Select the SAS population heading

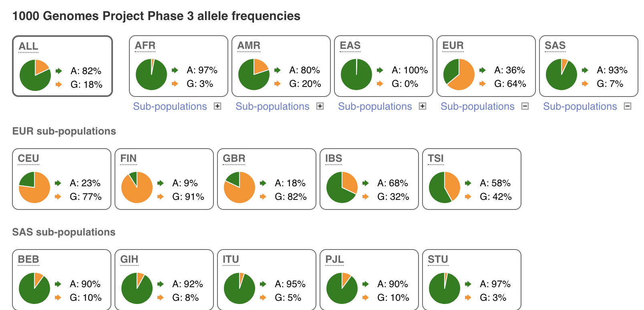(555, 46)
